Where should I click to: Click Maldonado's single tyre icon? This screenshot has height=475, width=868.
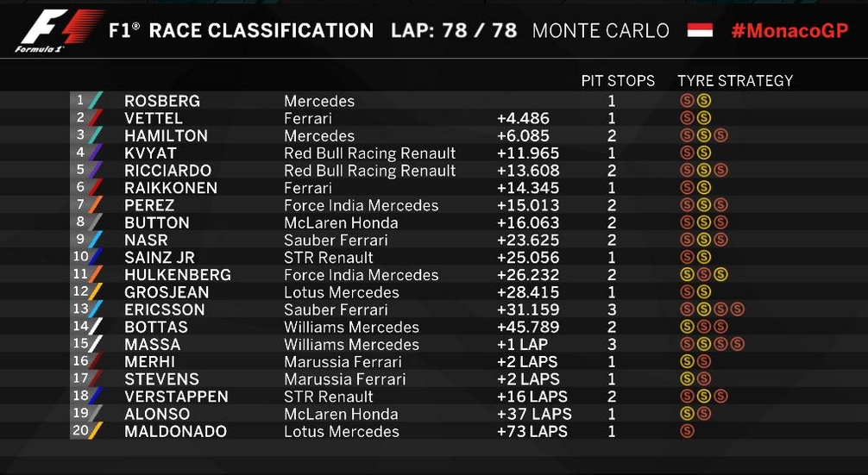tap(687, 431)
